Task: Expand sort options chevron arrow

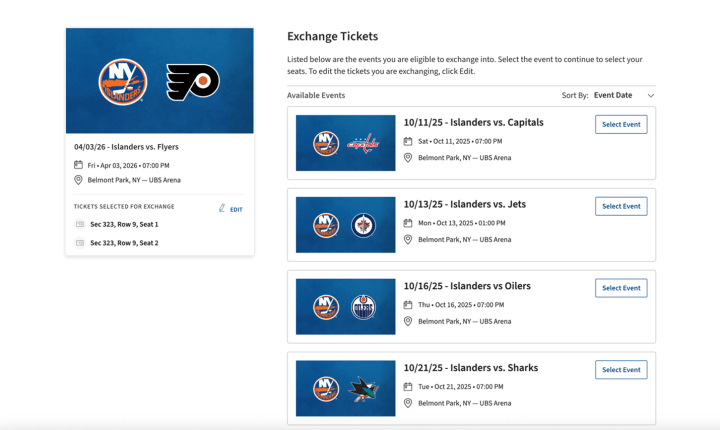Action: (x=651, y=95)
